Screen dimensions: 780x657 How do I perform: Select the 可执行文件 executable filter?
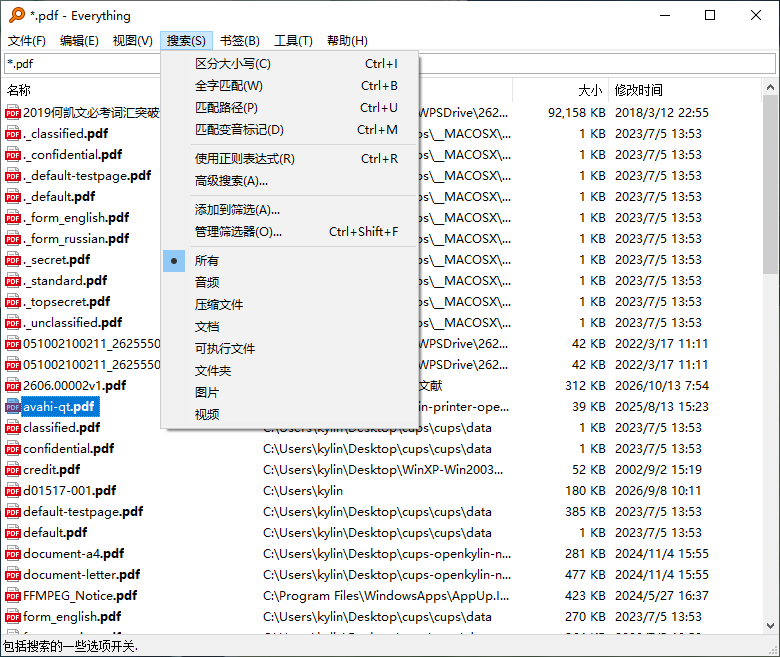click(290, 349)
